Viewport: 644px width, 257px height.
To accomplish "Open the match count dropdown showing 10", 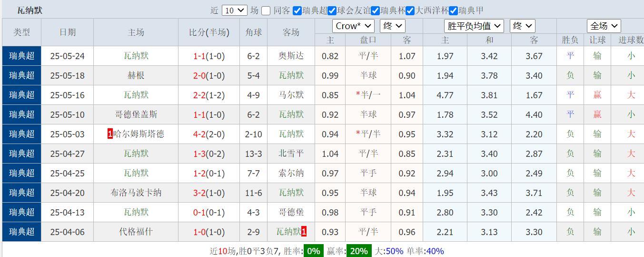I will click(234, 10).
